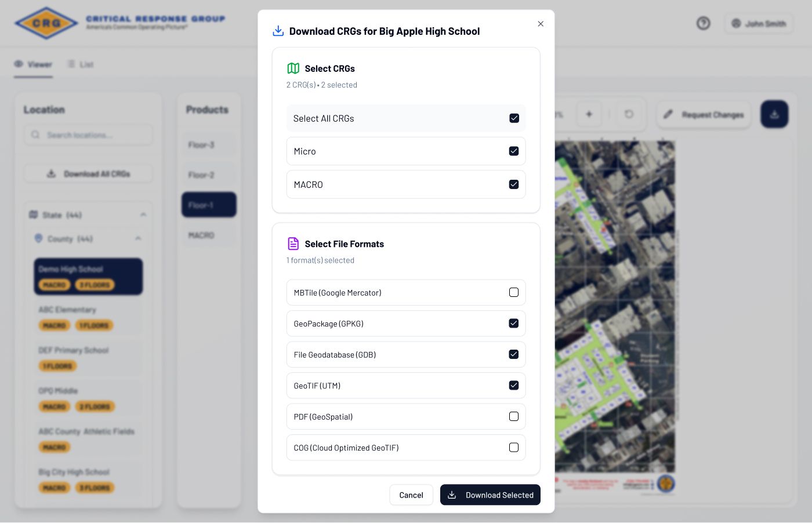Screen dimensions: 812x523
Task: Check the PDF (GeoSpatial) format option
Action: (x=514, y=417)
